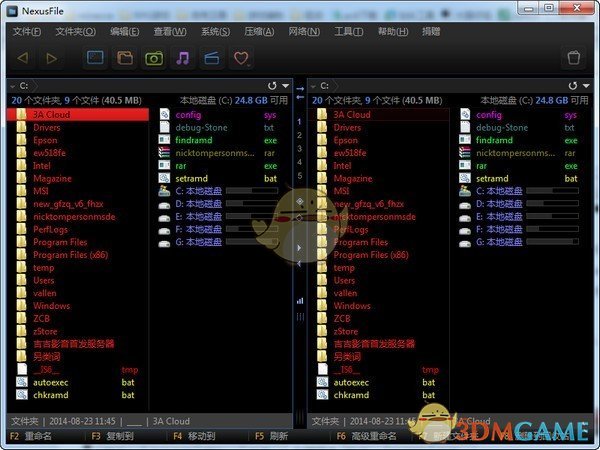
Task: Refresh the right panel with the reload icon
Action: tap(573, 86)
